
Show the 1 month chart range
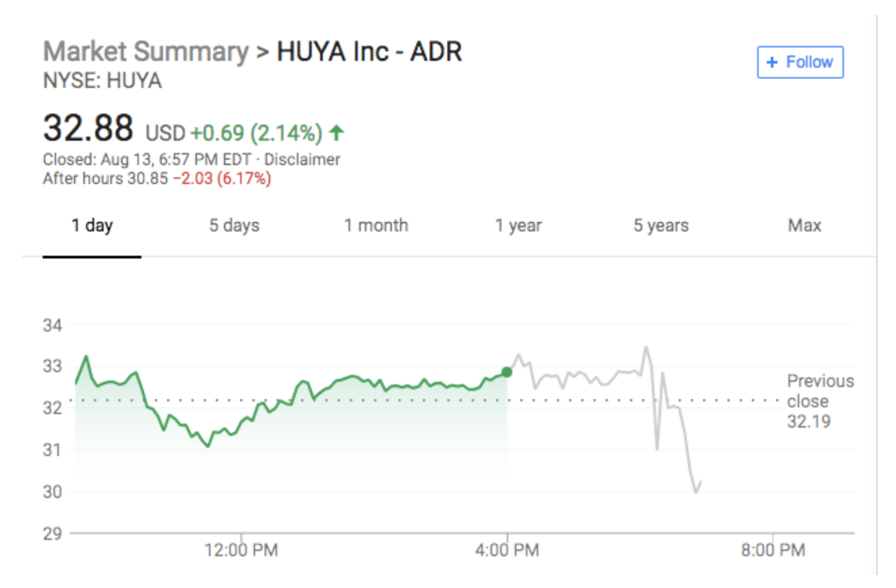pos(376,225)
